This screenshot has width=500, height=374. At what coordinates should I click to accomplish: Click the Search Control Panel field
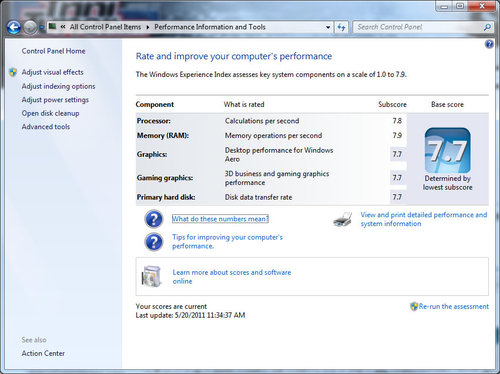pos(418,27)
